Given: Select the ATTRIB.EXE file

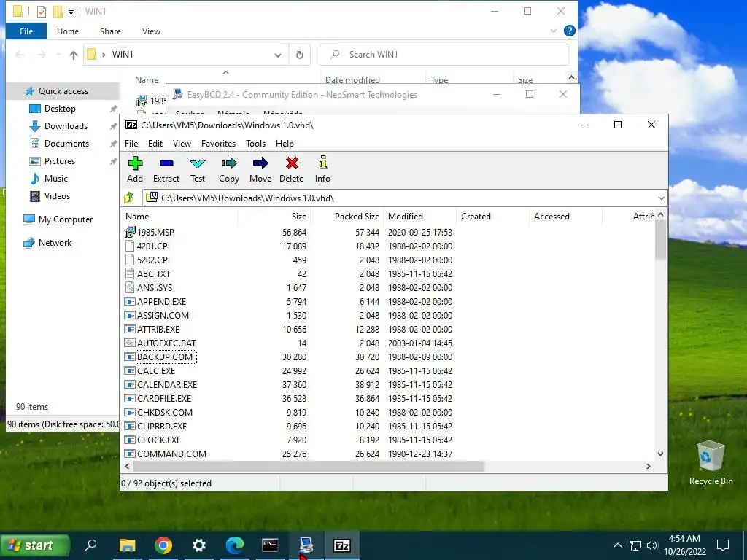Looking at the screenshot, I should [x=158, y=329].
